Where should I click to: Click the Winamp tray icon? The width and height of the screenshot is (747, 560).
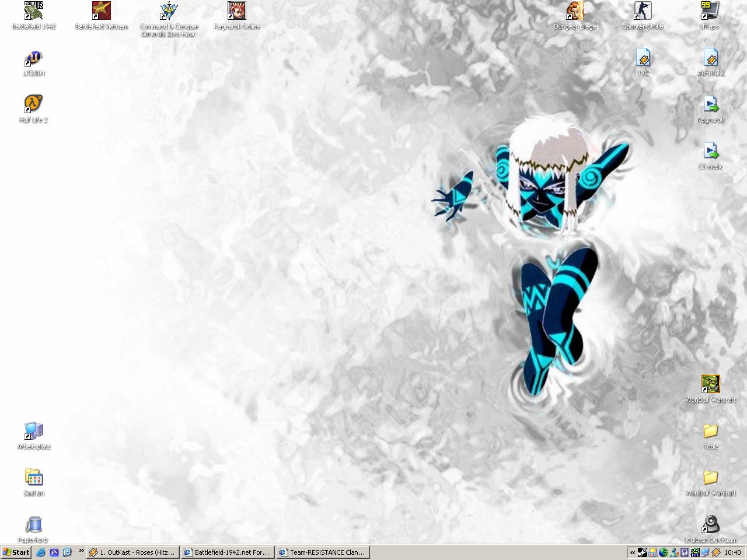715,552
